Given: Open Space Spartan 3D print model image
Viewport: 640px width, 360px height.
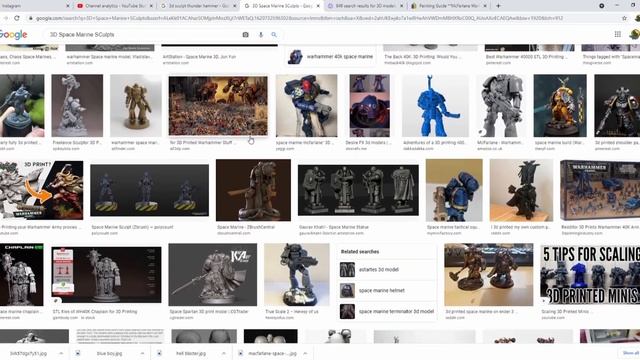Looking at the screenshot, I should click(213, 275).
